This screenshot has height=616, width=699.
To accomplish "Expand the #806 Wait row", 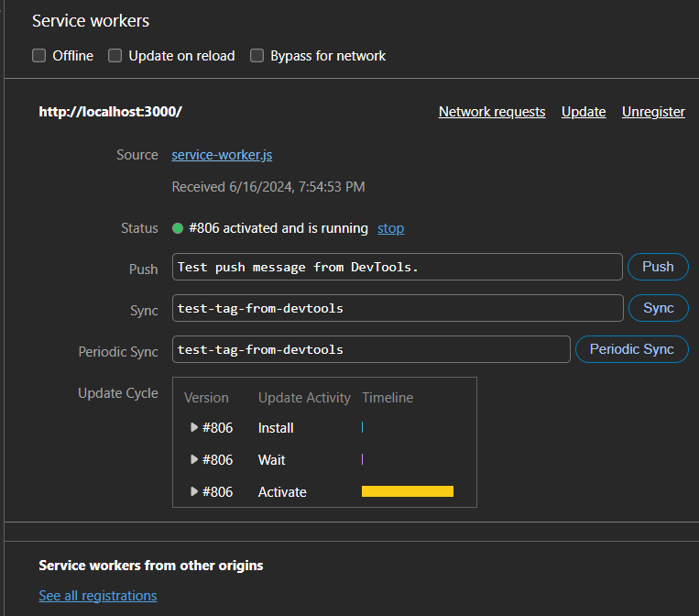I will pyautogui.click(x=194, y=459).
